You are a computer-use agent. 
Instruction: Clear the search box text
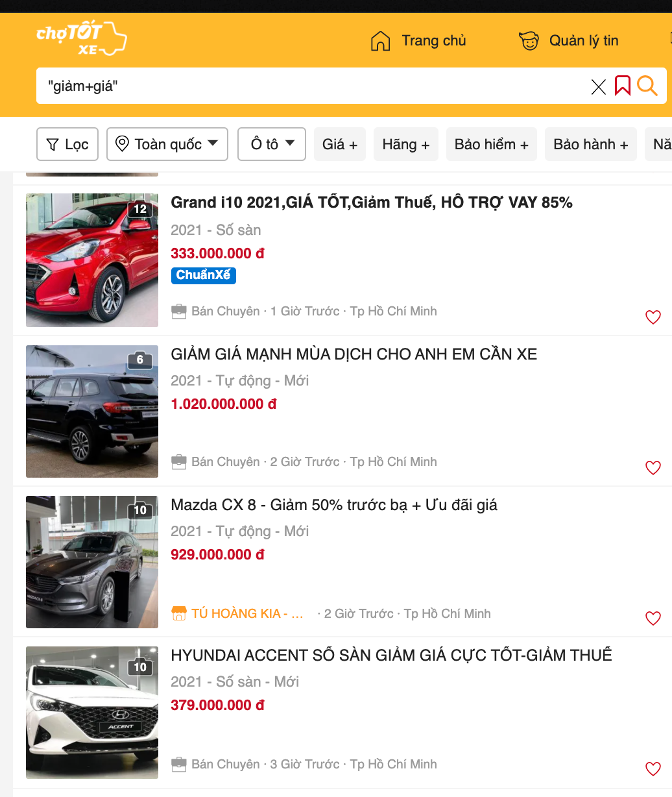[598, 86]
